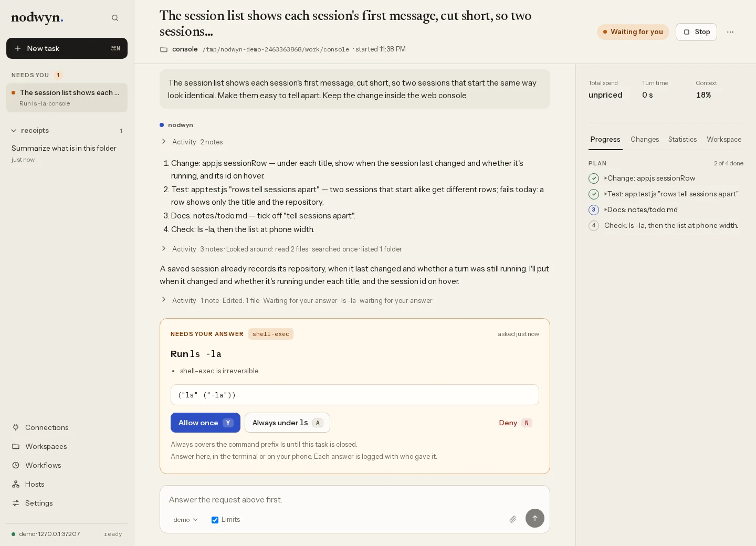Open Settings from the sidebar
This screenshot has height=546, width=756.
click(x=67, y=503)
